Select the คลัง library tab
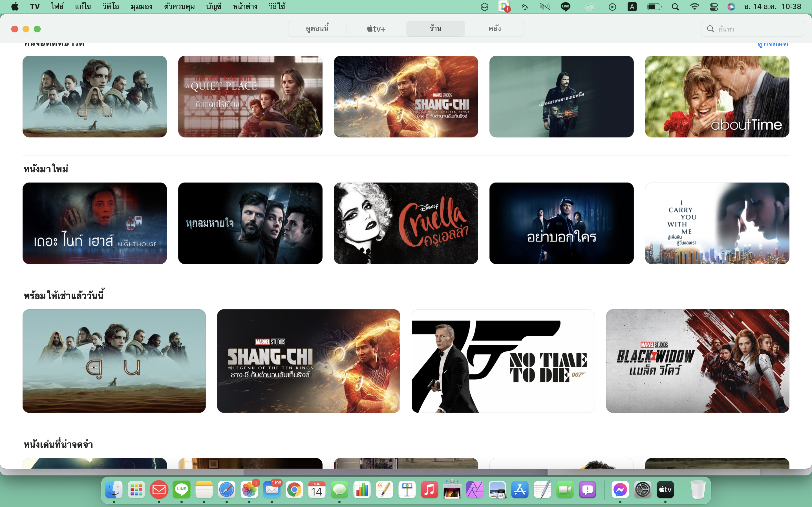This screenshot has height=507, width=812. click(x=495, y=29)
